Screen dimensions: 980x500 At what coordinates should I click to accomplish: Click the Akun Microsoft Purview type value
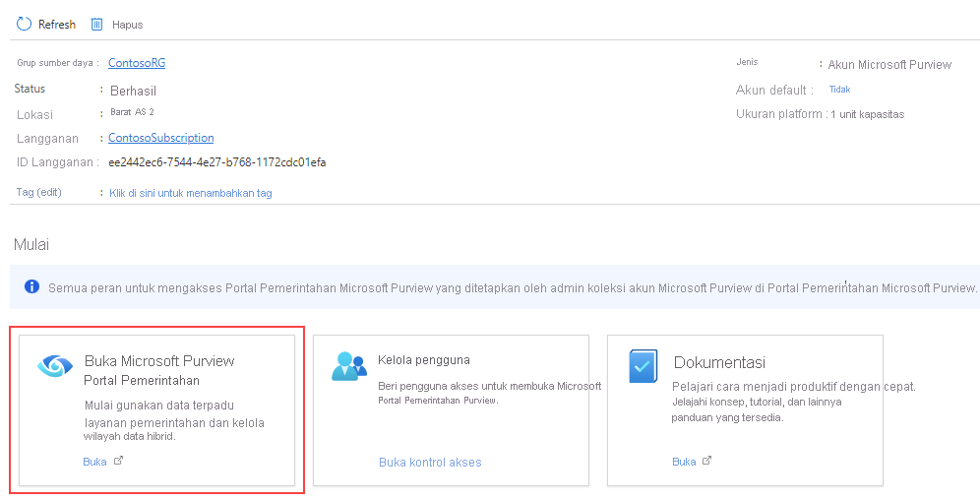889,65
